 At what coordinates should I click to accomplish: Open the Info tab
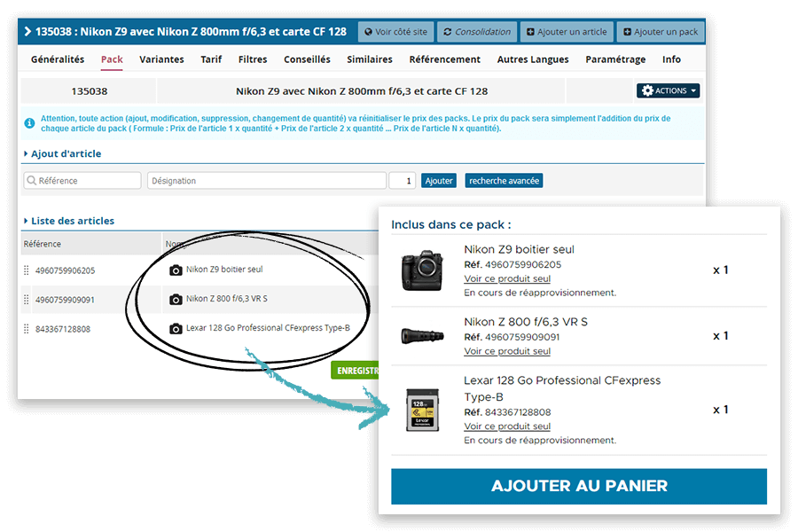pos(671,59)
